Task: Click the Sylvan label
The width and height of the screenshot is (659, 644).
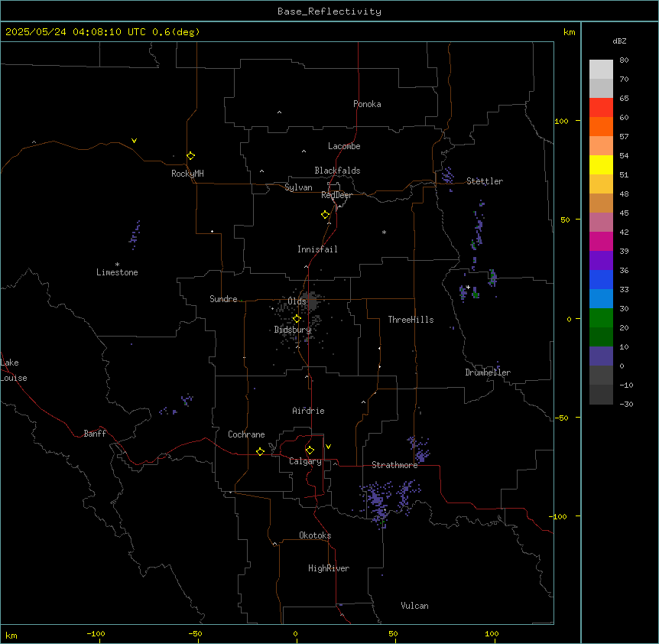Action: (298, 187)
